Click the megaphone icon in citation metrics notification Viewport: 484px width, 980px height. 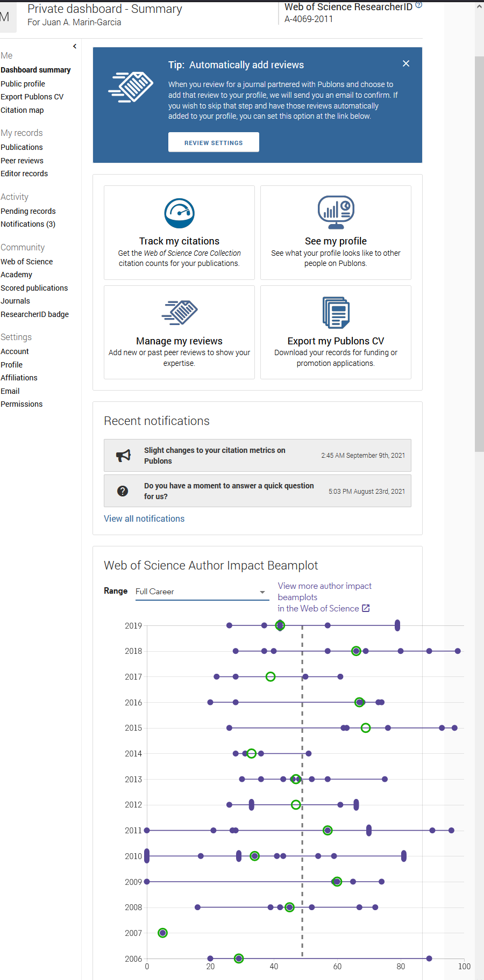123,456
